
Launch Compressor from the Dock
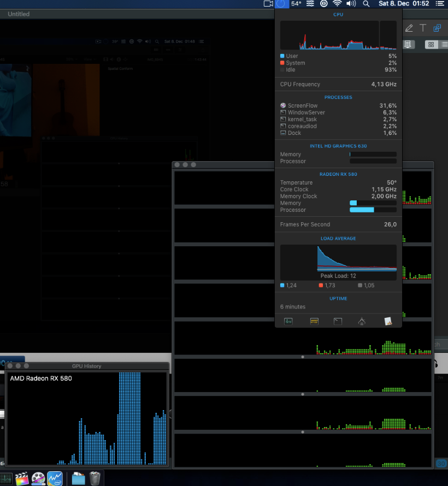38,479
